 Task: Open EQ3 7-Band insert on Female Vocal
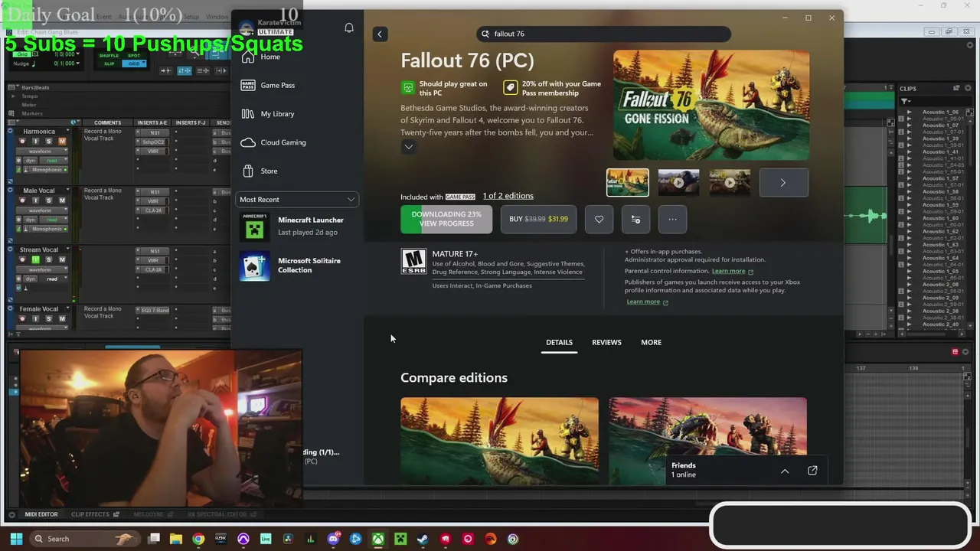pyautogui.click(x=153, y=310)
